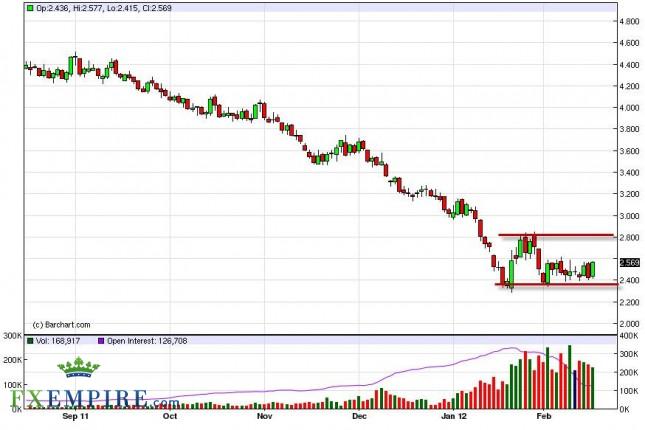This screenshot has height=430, width=645.
Task: Click the 'Sep 11' date axis label
Action: click(x=75, y=416)
